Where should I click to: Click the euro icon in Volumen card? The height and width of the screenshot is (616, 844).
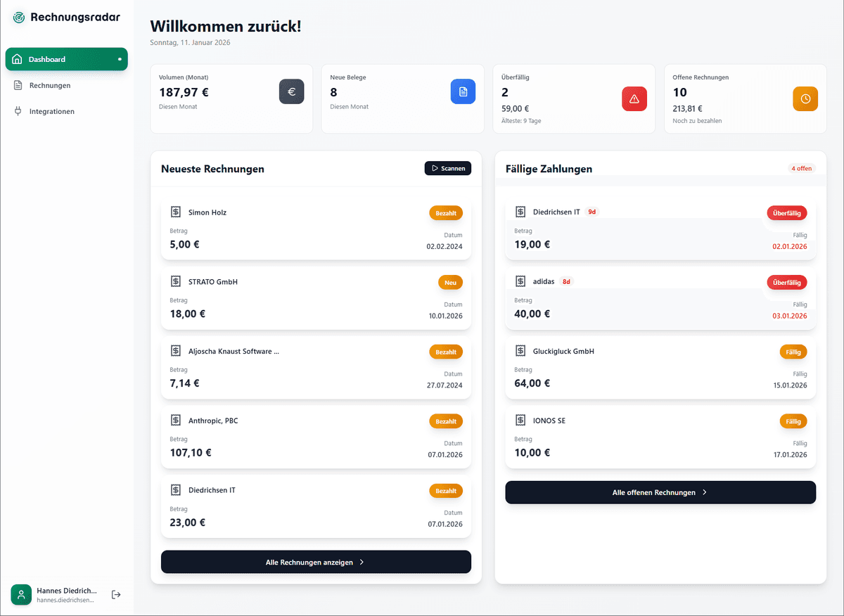(x=291, y=92)
